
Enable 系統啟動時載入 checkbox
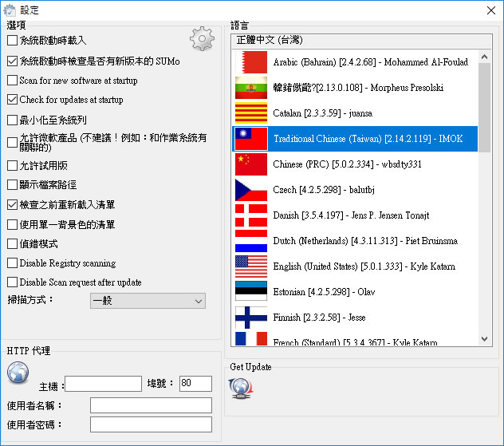12,41
